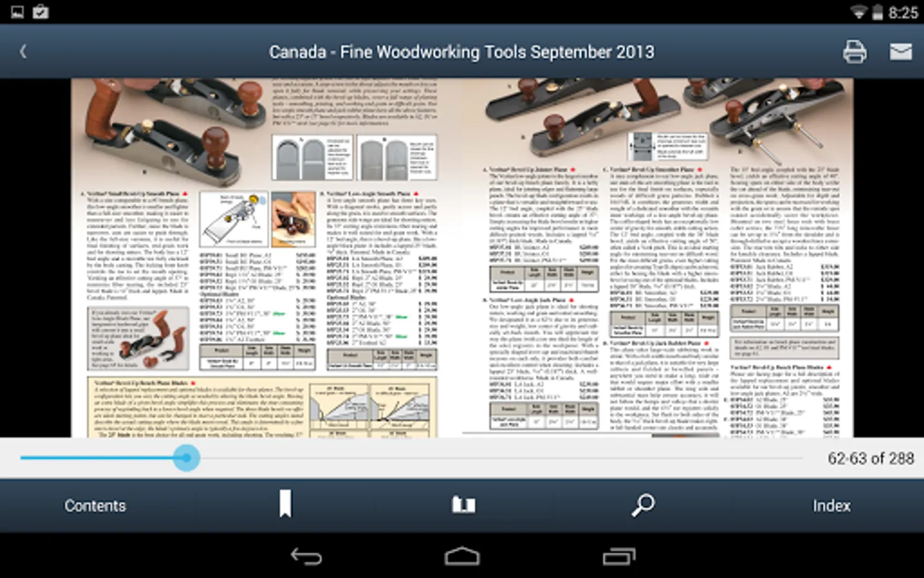Open the briefcase checkmark notification icon
The width and height of the screenshot is (924, 578).
click(41, 12)
